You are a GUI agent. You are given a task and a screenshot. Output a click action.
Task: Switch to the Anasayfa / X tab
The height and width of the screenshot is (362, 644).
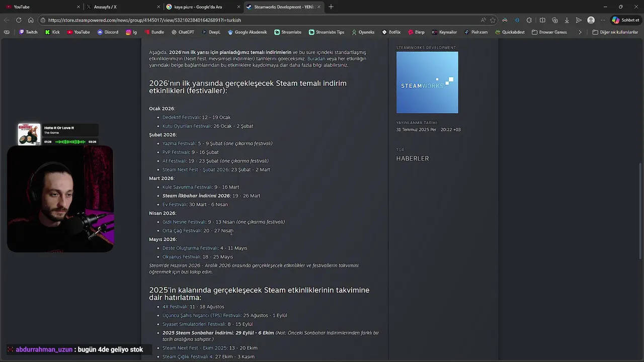[122, 7]
